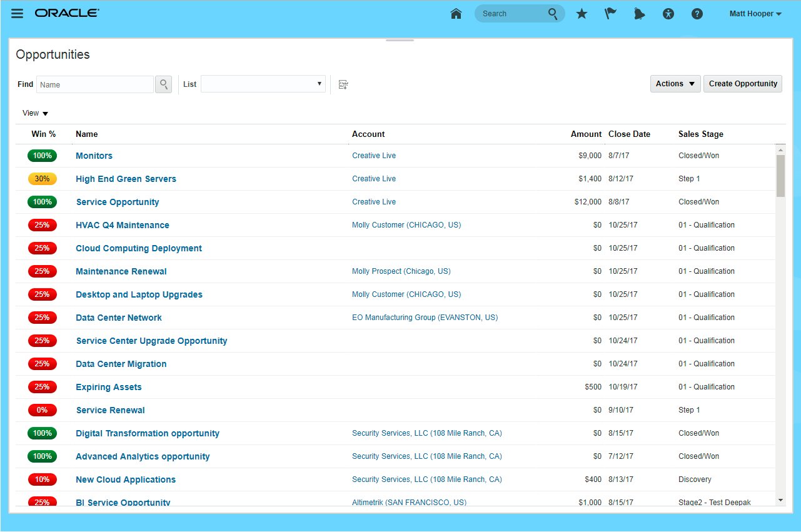Click the Find Name input field
The image size is (801, 532).
point(95,84)
